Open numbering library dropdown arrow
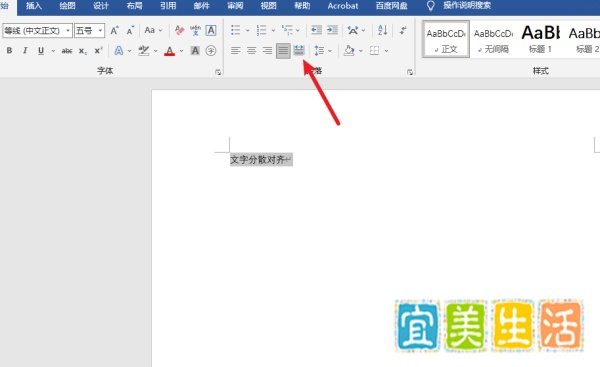Screen dimensions: 600x367 click(x=273, y=30)
